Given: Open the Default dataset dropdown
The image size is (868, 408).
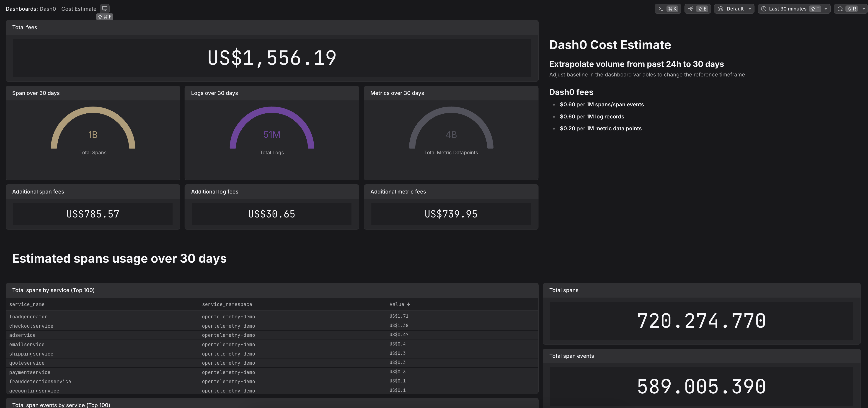Looking at the screenshot, I should point(749,9).
